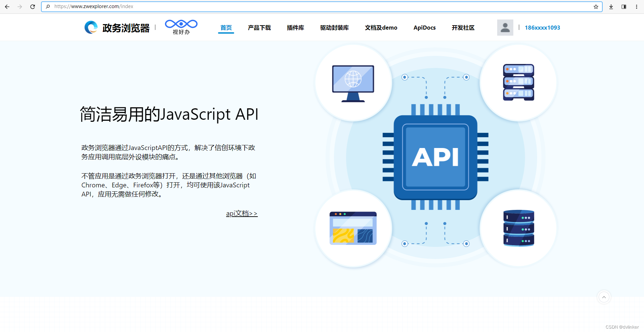Click the search icon in address bar

pos(48,7)
